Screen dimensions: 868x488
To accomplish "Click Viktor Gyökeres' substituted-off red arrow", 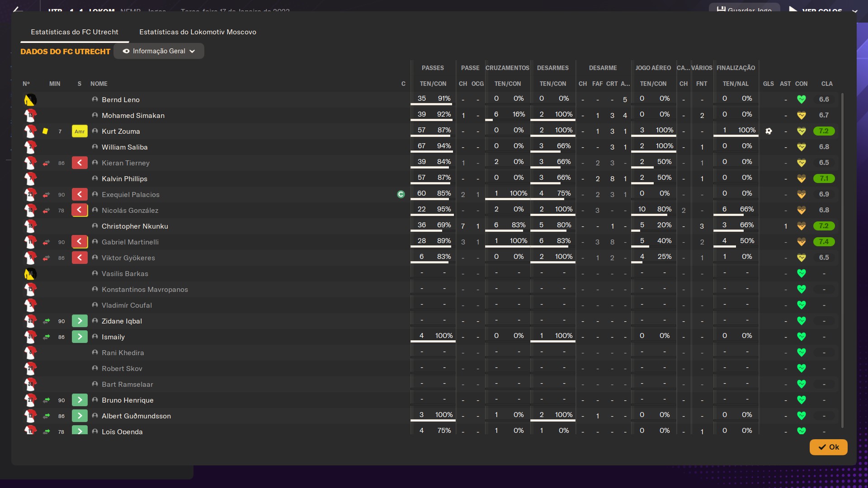I will (x=80, y=258).
